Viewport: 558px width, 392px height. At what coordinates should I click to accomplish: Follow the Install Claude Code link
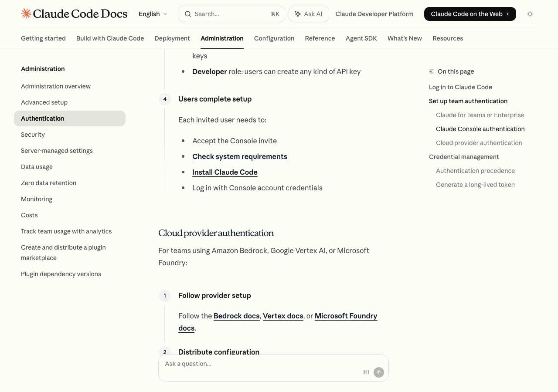[225, 172]
